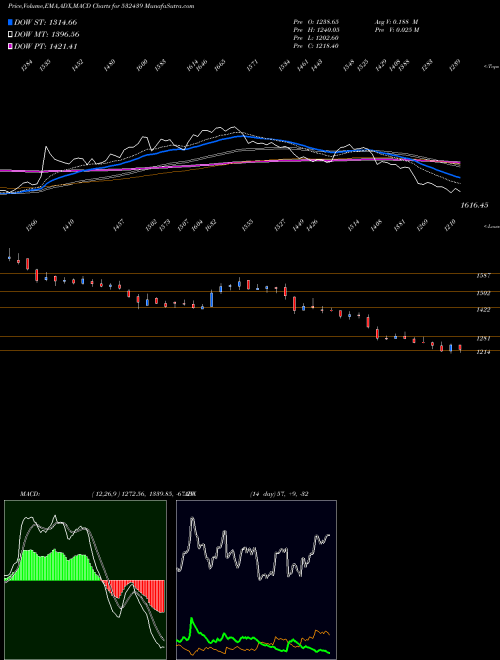Select the 'DOW MT: 1396.56' legend text
The image size is (500, 660).
pos(47,35)
